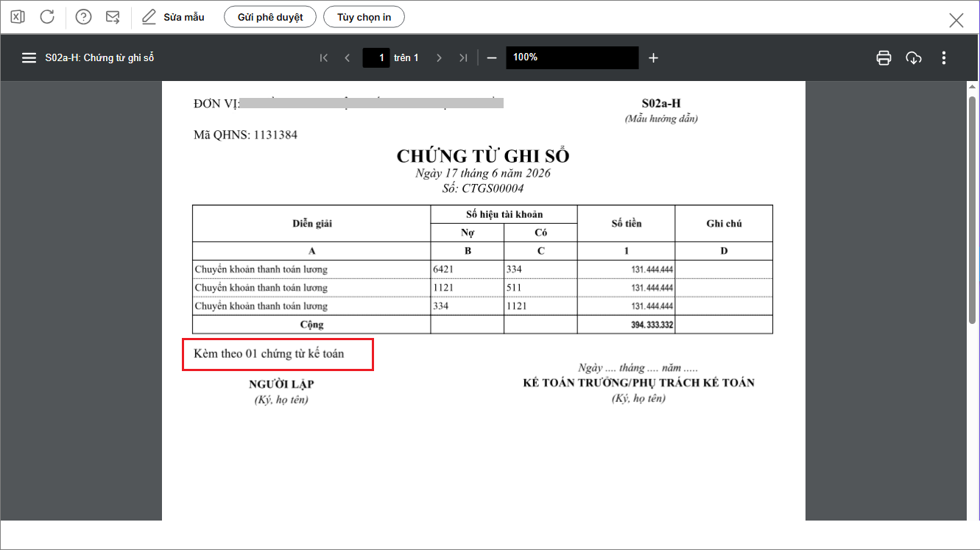The image size is (980, 550).
Task: Print the document
Action: [x=884, y=57]
